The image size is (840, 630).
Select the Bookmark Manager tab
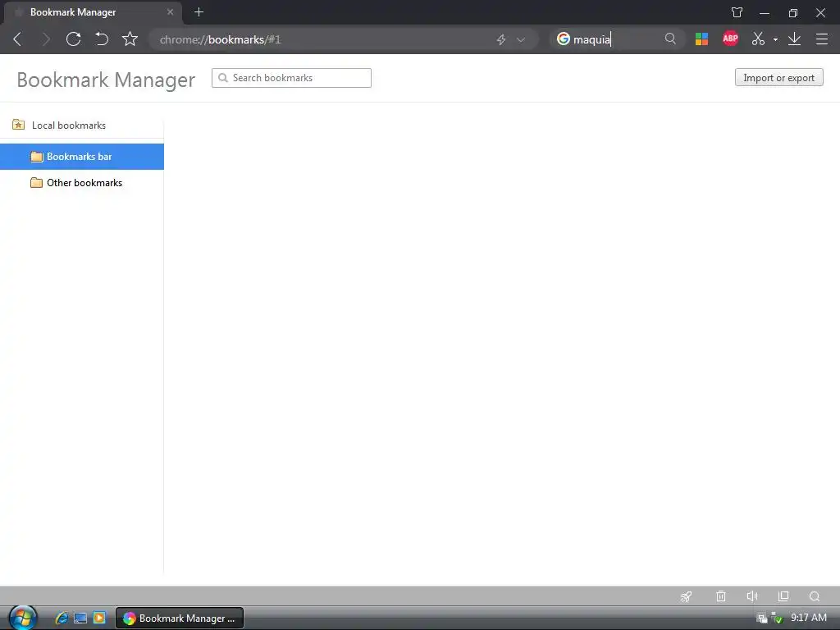[94, 12]
